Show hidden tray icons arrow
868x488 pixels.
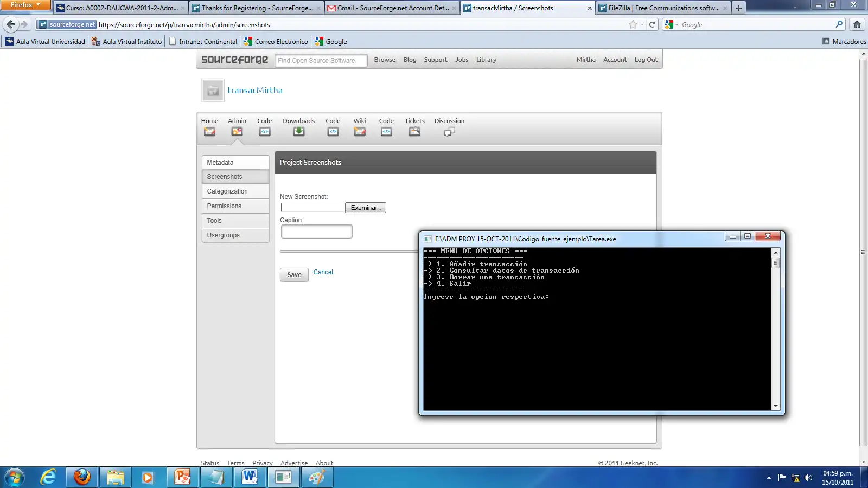(x=769, y=478)
